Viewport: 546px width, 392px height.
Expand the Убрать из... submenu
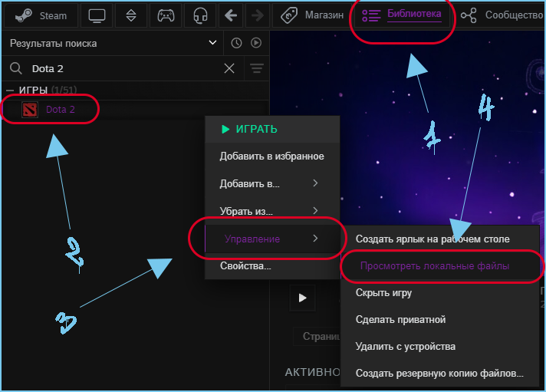[271, 211]
